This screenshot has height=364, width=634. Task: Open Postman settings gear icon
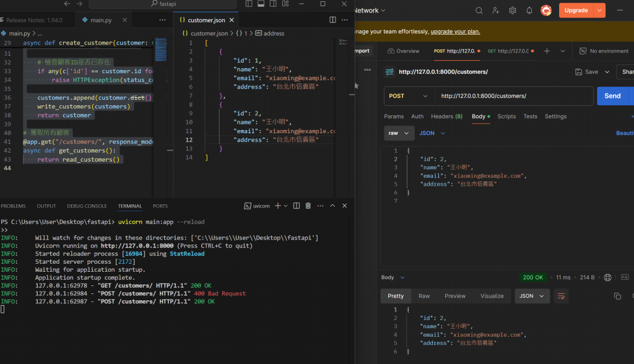click(x=513, y=11)
